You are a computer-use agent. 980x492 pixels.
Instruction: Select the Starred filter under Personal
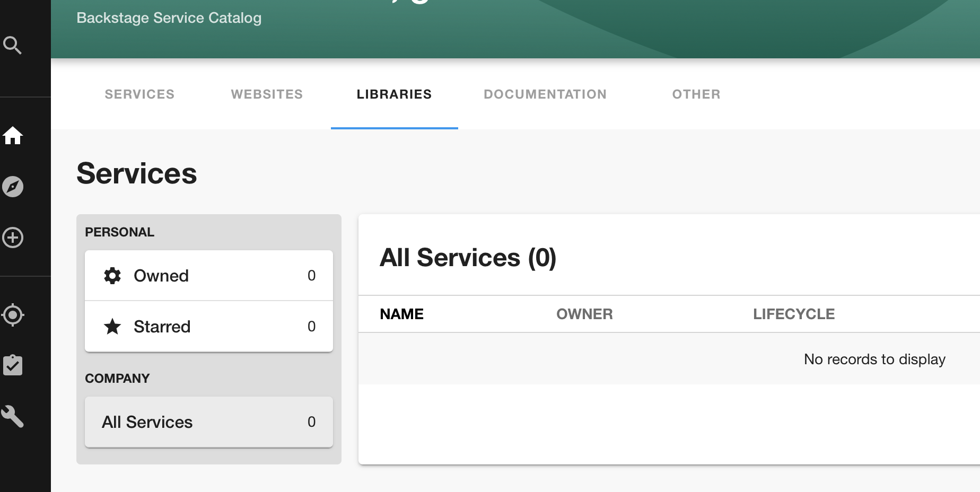click(x=208, y=326)
